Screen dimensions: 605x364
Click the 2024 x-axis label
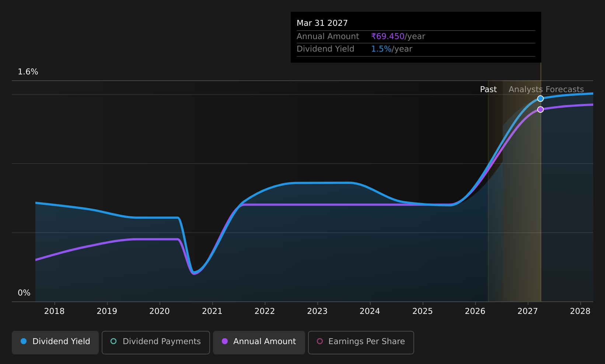click(370, 311)
